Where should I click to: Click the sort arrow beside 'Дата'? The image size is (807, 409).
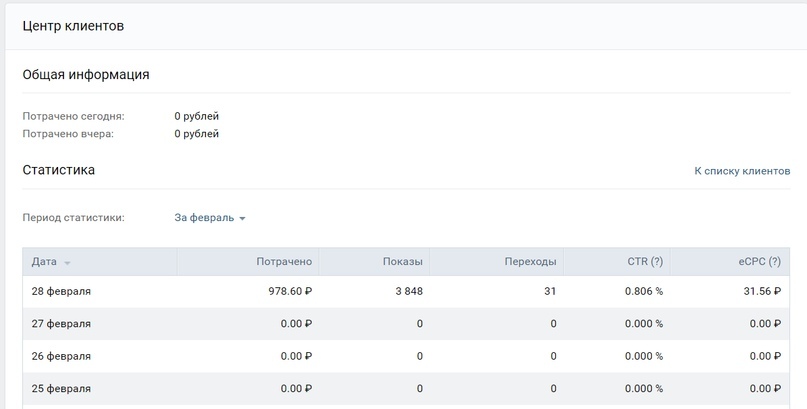(x=67, y=263)
